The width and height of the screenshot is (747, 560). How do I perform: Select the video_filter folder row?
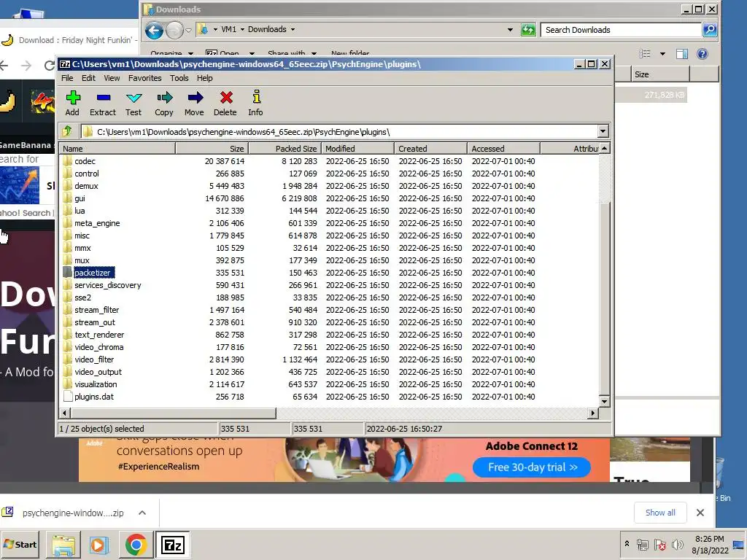[x=329, y=359]
